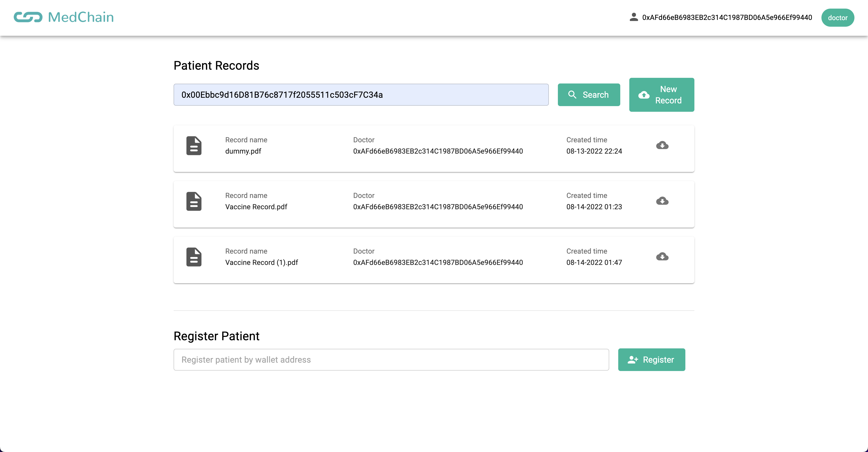Select the dummy.pdf record name

click(243, 151)
